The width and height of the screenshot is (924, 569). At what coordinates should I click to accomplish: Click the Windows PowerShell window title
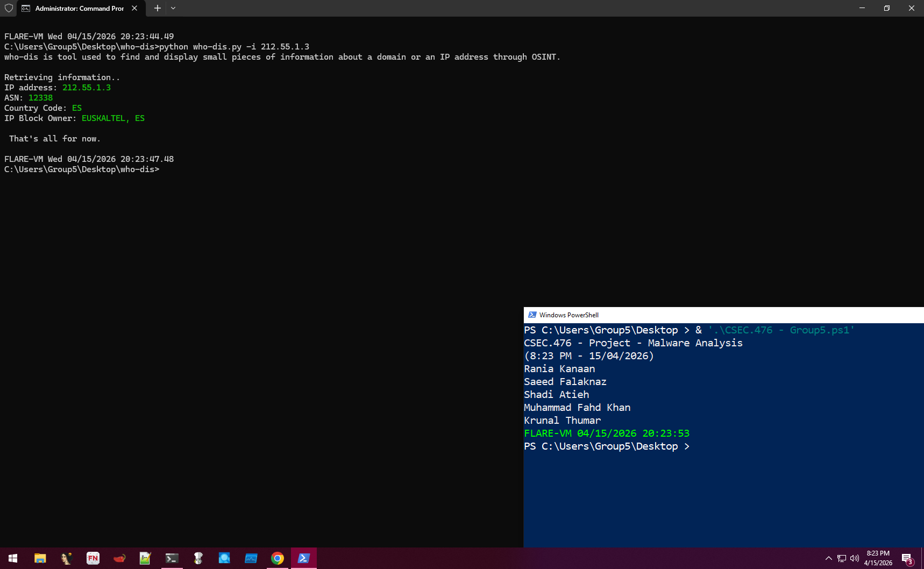pos(569,315)
